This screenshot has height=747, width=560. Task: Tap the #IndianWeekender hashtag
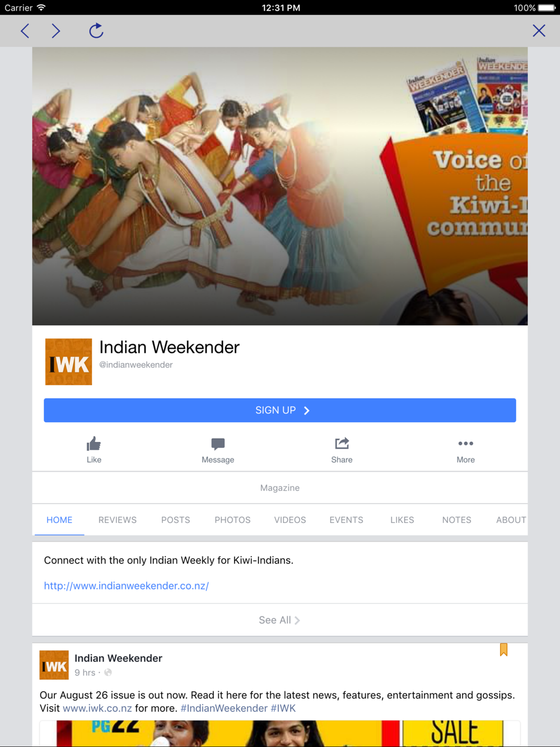pos(224,708)
